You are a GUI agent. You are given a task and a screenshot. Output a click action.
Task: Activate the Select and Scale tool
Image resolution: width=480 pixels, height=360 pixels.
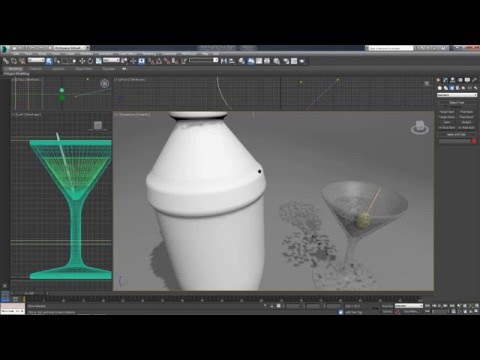(x=99, y=61)
